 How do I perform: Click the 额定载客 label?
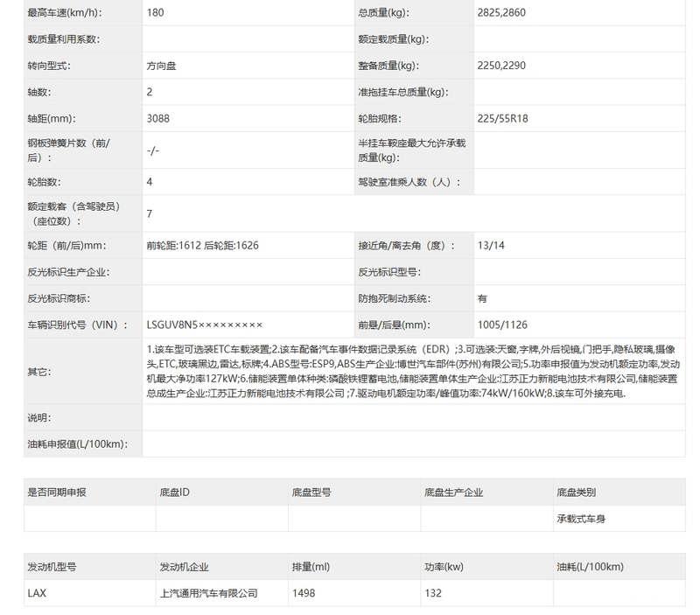tap(73, 213)
